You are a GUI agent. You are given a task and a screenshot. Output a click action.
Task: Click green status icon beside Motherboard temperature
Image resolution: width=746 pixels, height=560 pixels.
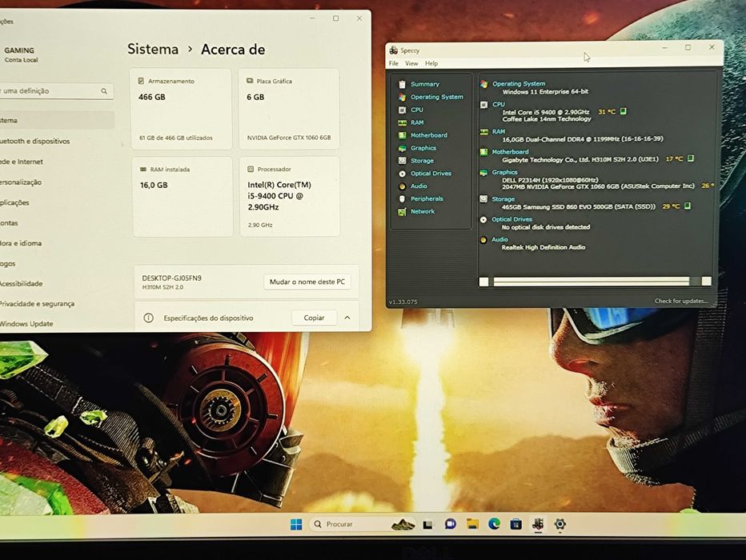click(x=691, y=158)
